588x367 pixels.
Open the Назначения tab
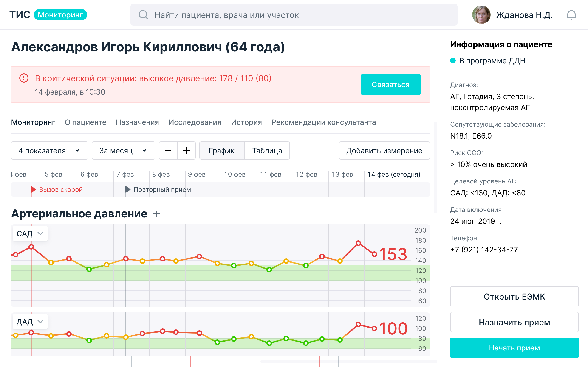(137, 122)
